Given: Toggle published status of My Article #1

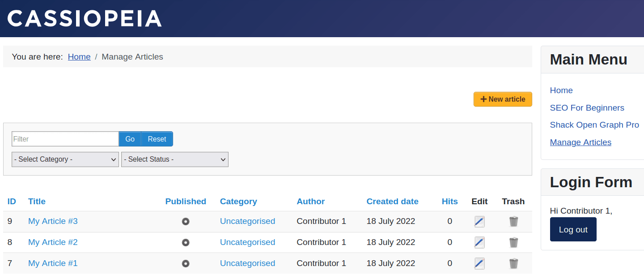Looking at the screenshot, I should pyautogui.click(x=186, y=263).
